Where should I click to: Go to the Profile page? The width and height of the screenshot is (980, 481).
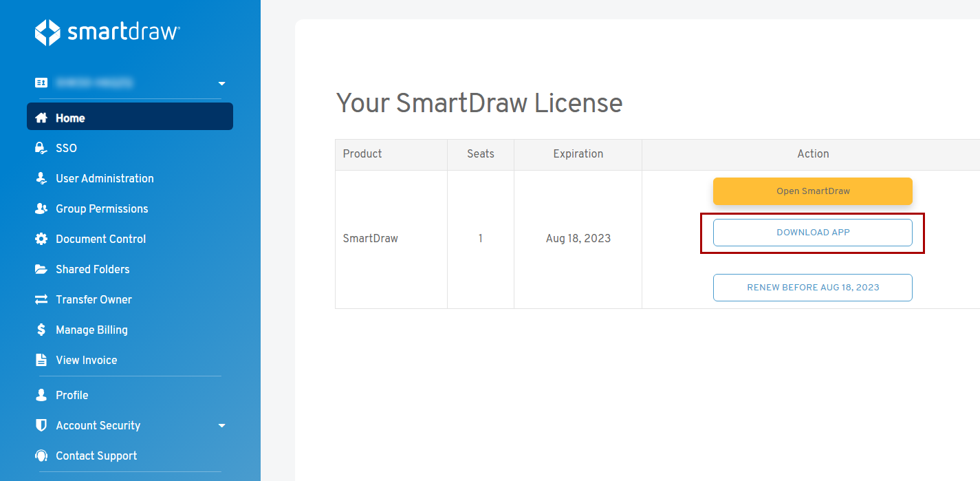tap(72, 395)
